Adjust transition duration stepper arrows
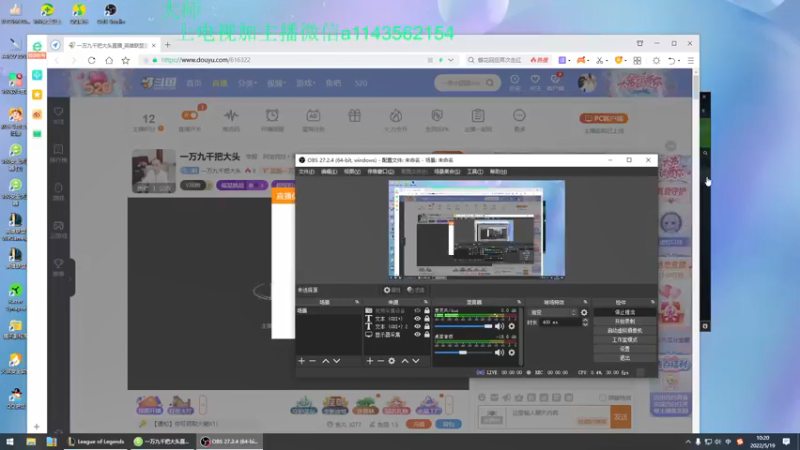 585,322
